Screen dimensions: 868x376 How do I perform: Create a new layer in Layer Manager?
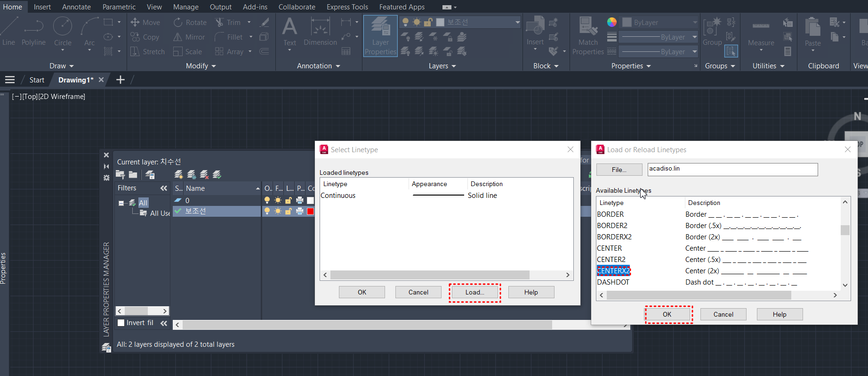[x=178, y=175]
